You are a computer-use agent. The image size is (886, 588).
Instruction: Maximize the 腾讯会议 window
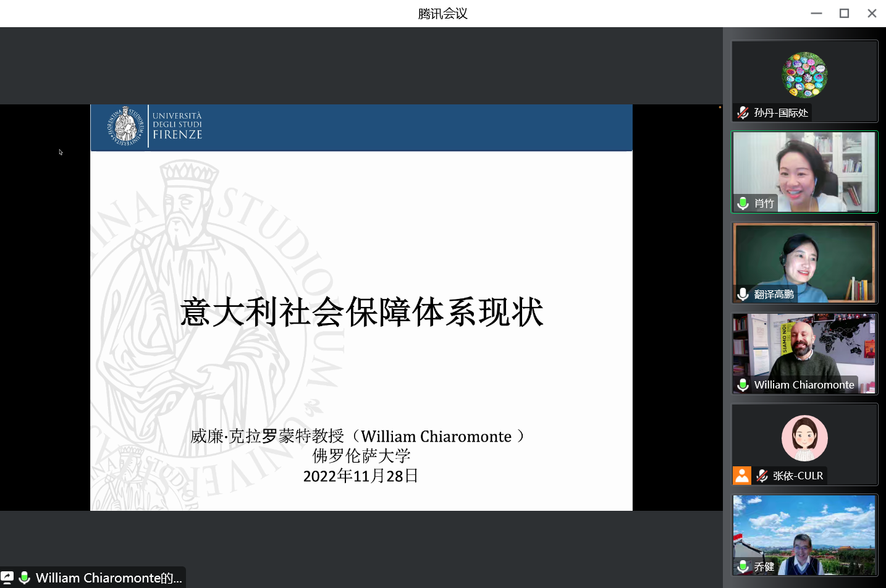[844, 13]
